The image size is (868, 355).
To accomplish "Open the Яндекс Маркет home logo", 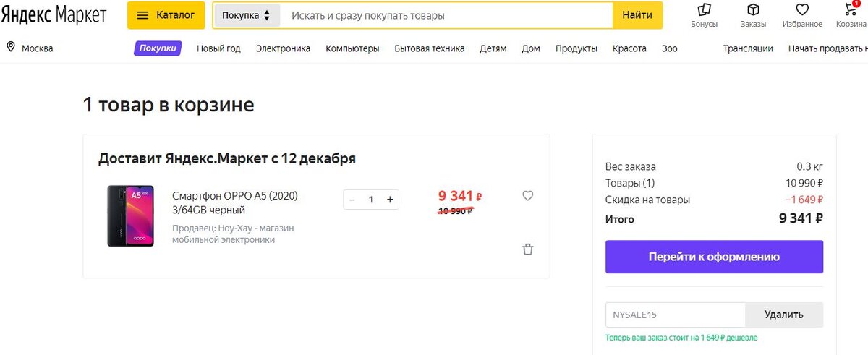I will tap(54, 15).
